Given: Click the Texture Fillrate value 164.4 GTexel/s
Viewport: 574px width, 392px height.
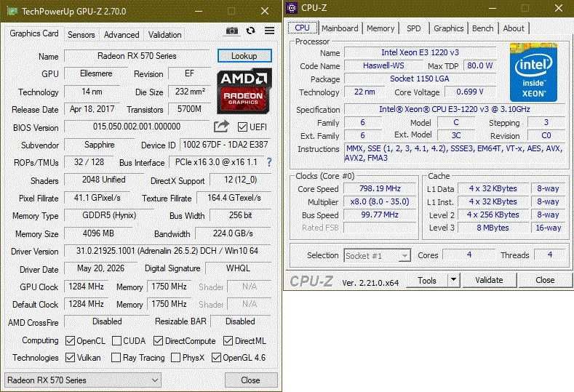Looking at the screenshot, I should [x=234, y=198].
